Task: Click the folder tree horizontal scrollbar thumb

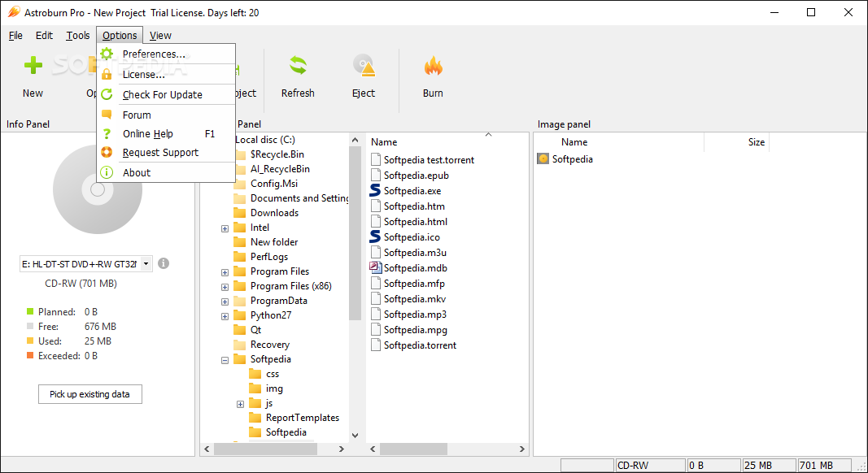Action: click(266, 449)
